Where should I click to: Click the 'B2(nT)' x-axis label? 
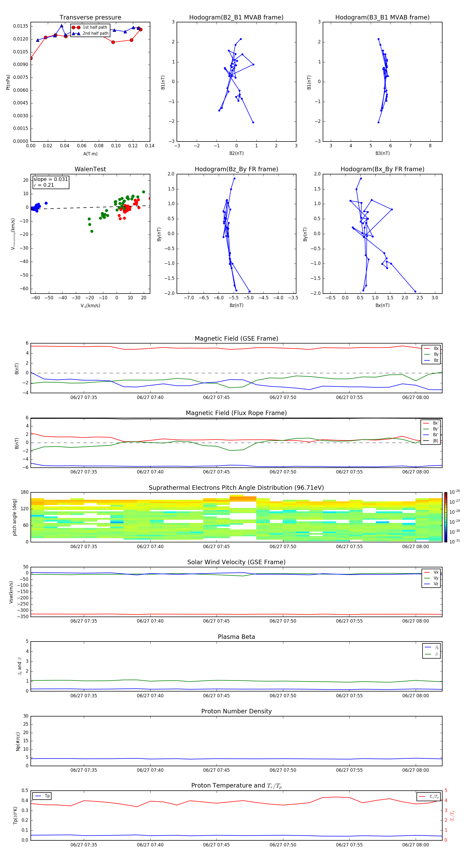point(236,154)
